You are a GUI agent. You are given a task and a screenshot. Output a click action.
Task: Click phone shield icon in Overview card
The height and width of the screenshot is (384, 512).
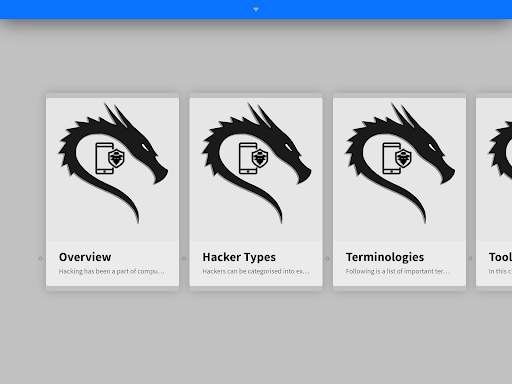pos(110,158)
